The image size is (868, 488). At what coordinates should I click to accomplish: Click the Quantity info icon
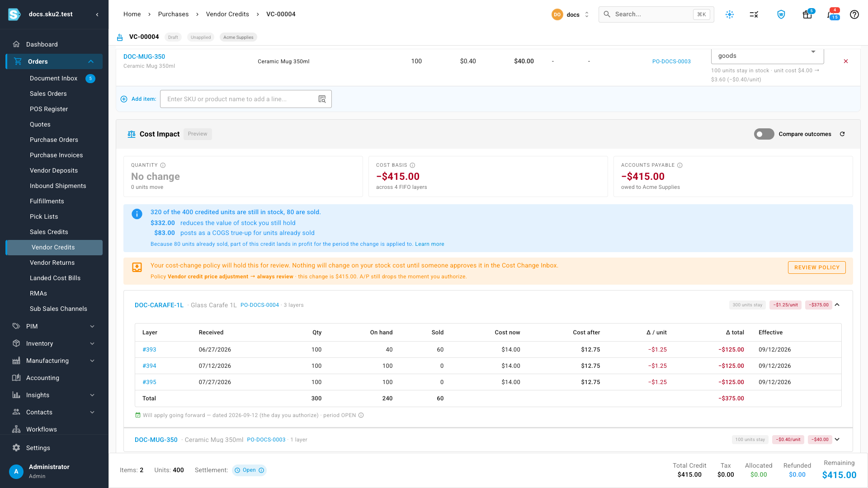coord(163,165)
